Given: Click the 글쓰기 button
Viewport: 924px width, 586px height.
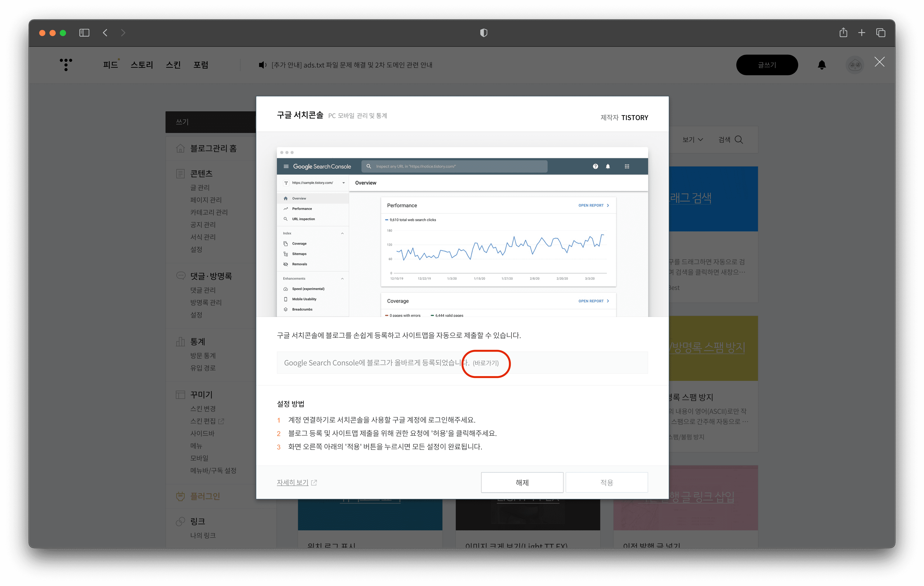Looking at the screenshot, I should click(767, 65).
